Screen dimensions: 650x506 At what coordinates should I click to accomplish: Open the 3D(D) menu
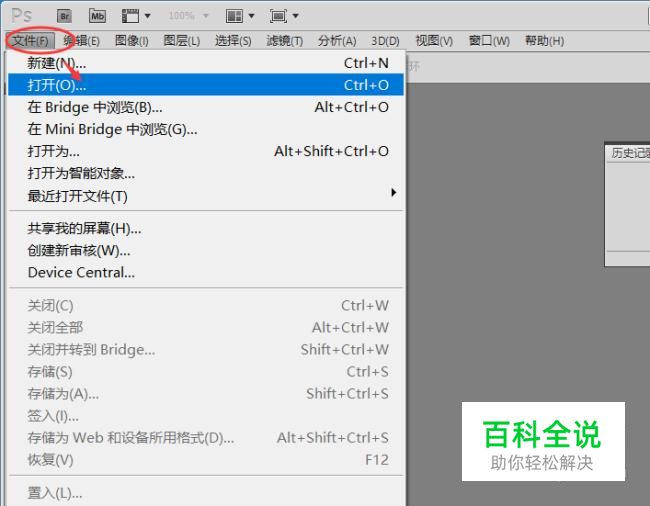tap(385, 41)
